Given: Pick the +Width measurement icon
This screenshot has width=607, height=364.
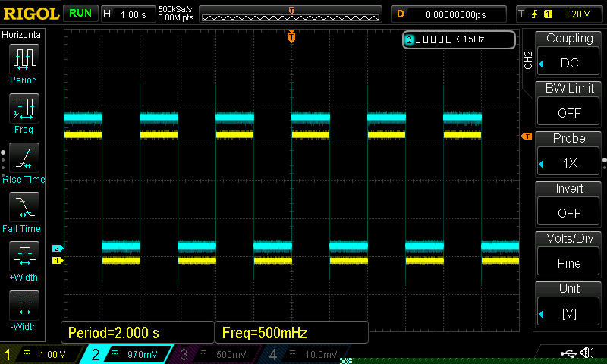Looking at the screenshot, I should tap(24, 255).
